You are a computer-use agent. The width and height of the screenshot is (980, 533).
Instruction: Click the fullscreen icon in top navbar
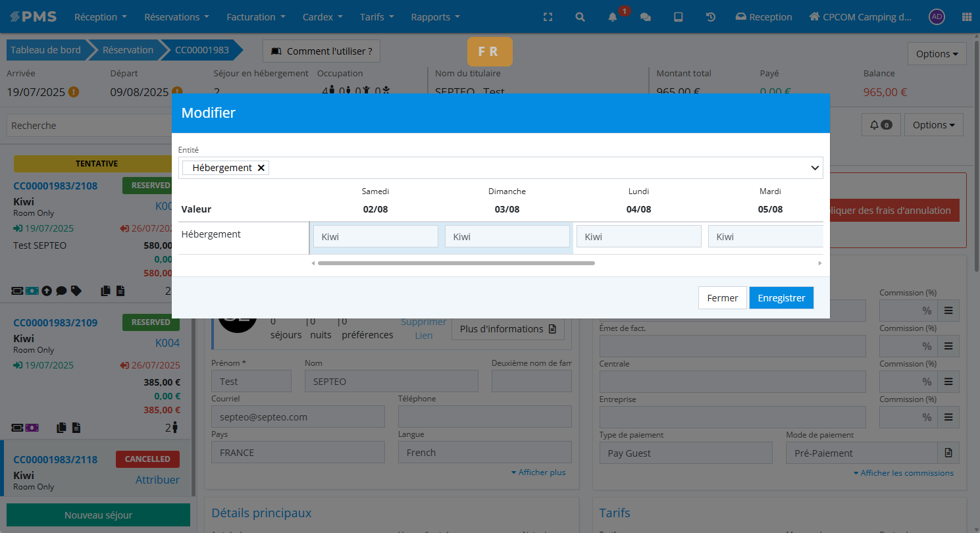point(548,17)
